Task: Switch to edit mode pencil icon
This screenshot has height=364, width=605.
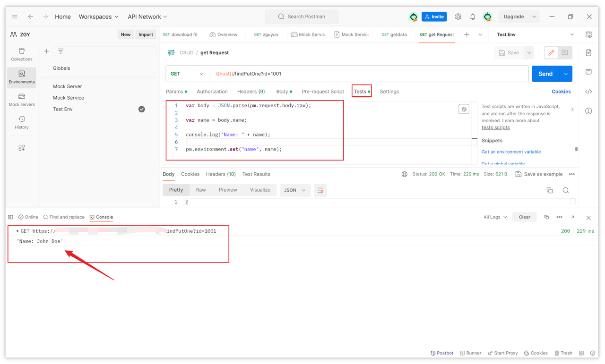Action: coord(551,53)
